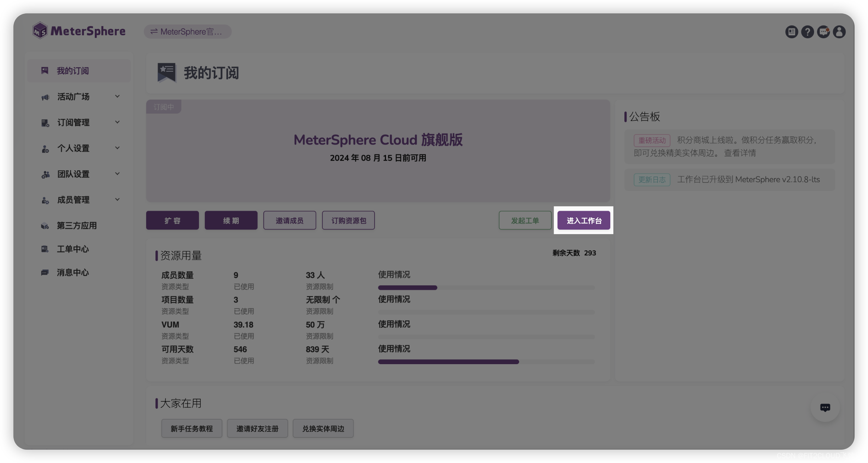Click the 发起工单 button
The width and height of the screenshot is (868, 463).
pyautogui.click(x=525, y=220)
